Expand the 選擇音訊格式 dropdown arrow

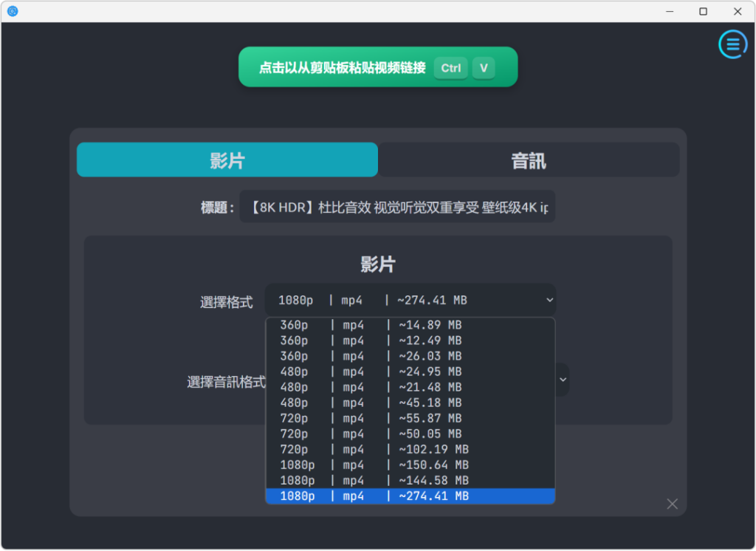(x=563, y=379)
